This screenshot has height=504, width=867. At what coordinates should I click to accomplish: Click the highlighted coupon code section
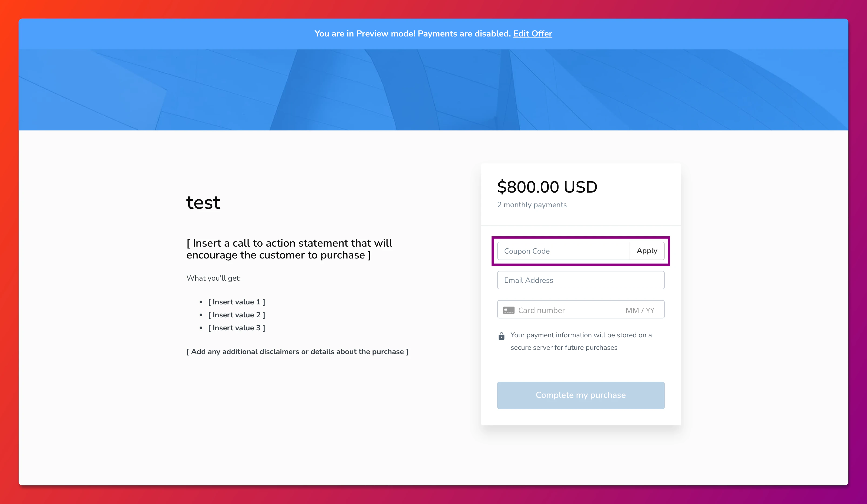coord(580,251)
